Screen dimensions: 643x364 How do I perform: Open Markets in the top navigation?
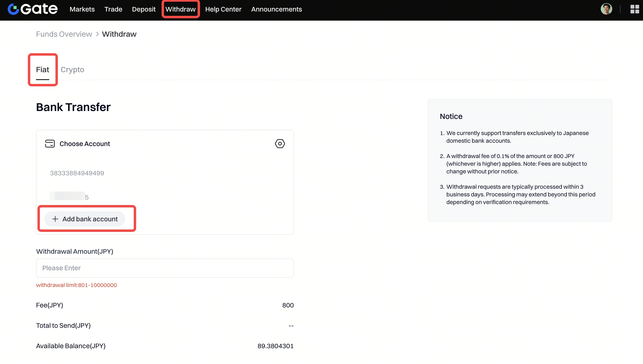[x=82, y=9]
